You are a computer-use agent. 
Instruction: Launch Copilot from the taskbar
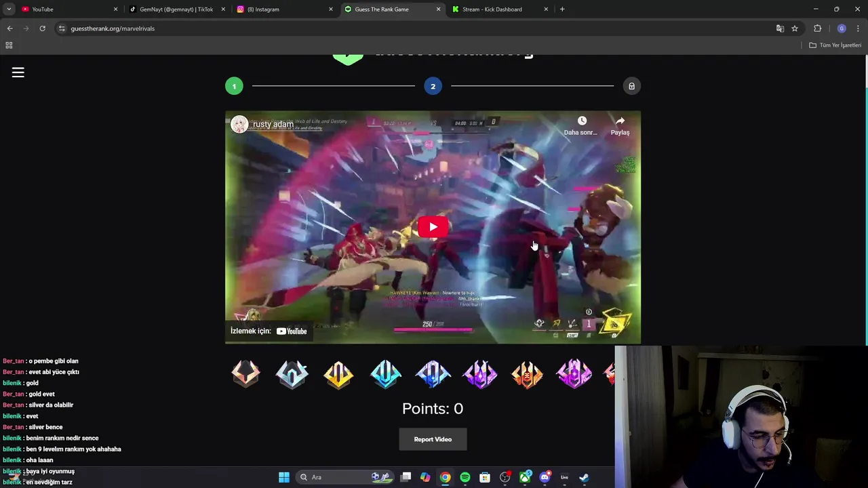pyautogui.click(x=425, y=477)
